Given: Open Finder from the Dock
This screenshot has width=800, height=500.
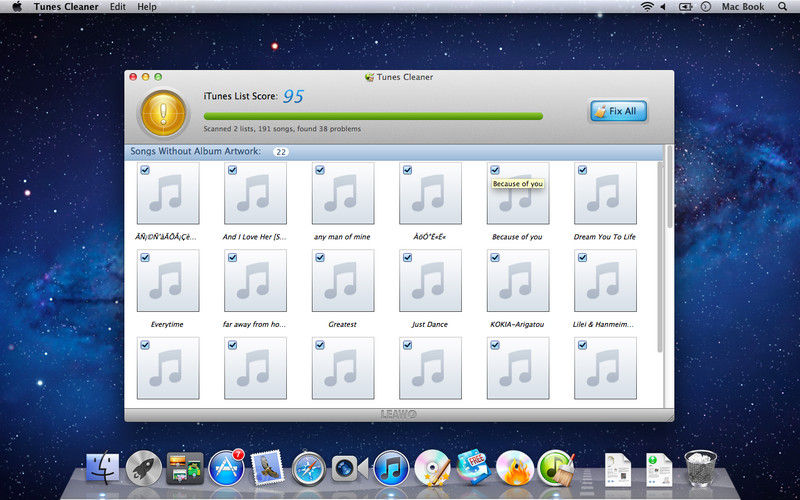Looking at the screenshot, I should pyautogui.click(x=103, y=468).
